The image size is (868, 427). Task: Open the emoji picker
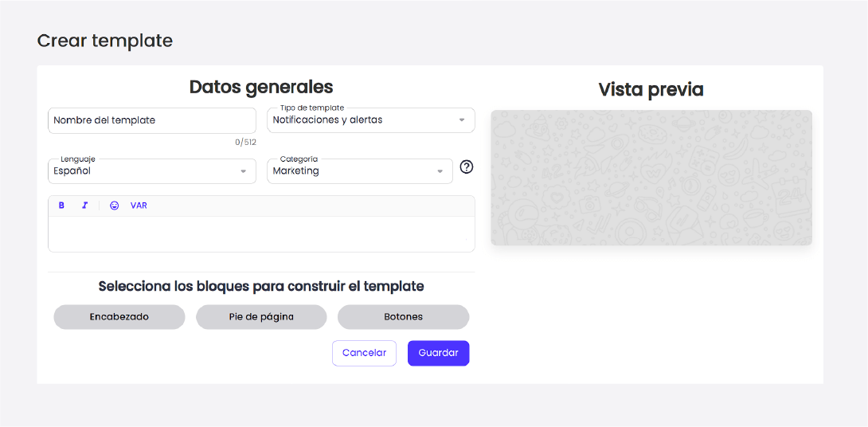click(x=115, y=206)
